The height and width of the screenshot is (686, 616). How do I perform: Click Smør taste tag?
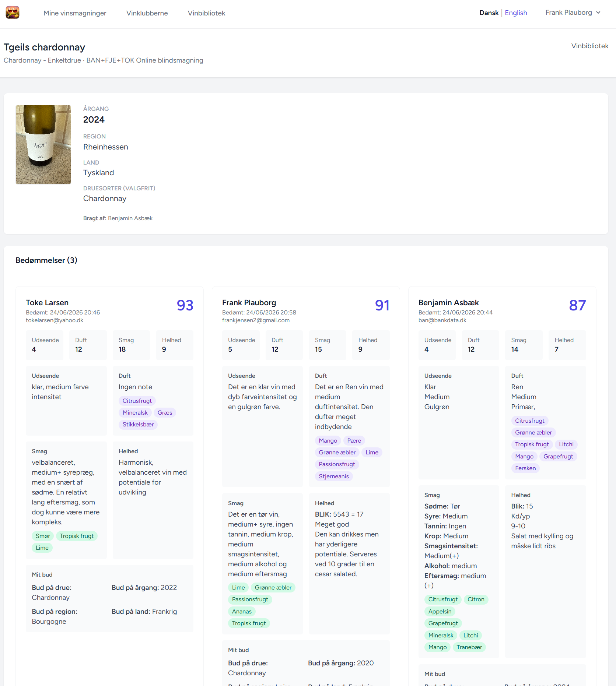point(43,536)
